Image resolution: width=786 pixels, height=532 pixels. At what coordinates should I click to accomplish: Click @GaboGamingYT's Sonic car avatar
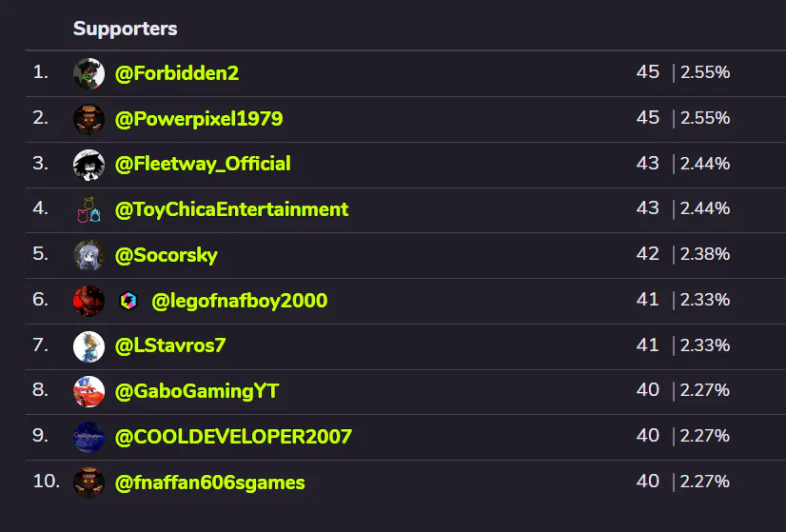(x=88, y=391)
